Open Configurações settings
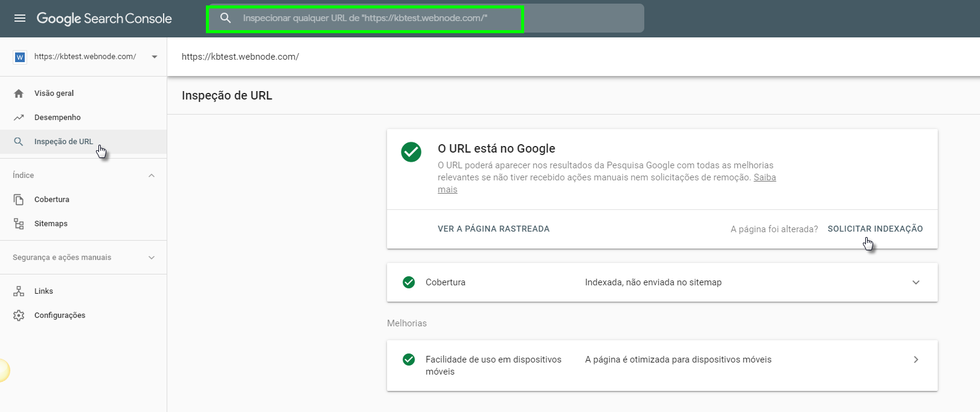This screenshot has width=980, height=412. pyautogui.click(x=60, y=315)
